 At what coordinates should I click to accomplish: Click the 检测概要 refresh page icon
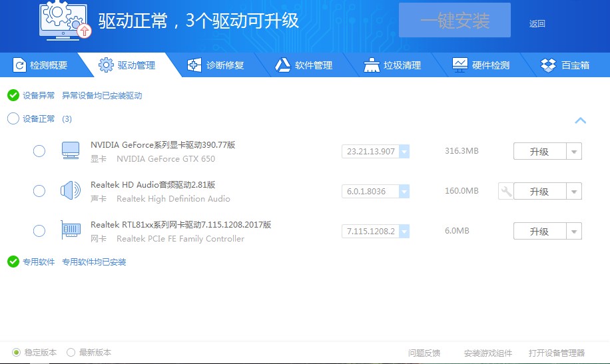point(19,65)
